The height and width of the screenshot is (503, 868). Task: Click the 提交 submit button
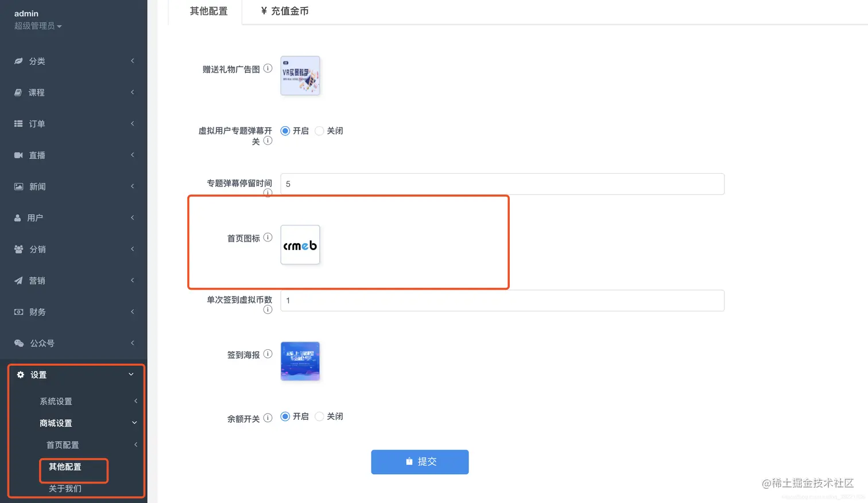(421, 461)
